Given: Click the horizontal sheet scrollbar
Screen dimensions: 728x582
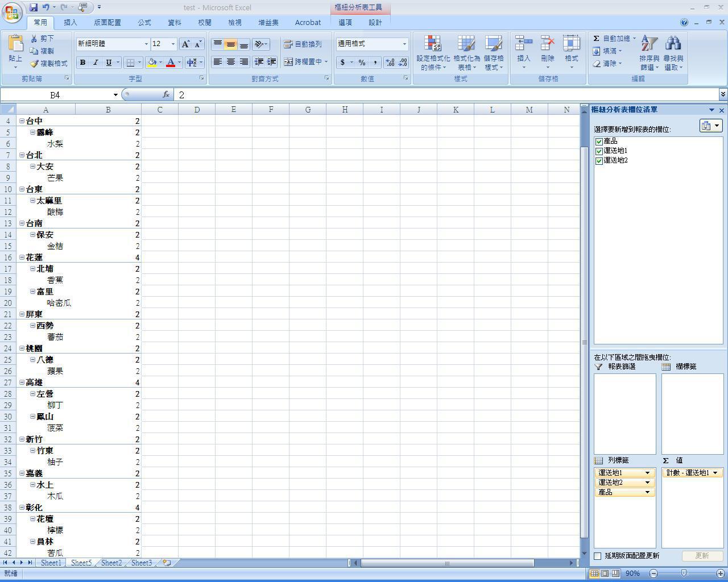Looking at the screenshot, I should pos(447,563).
